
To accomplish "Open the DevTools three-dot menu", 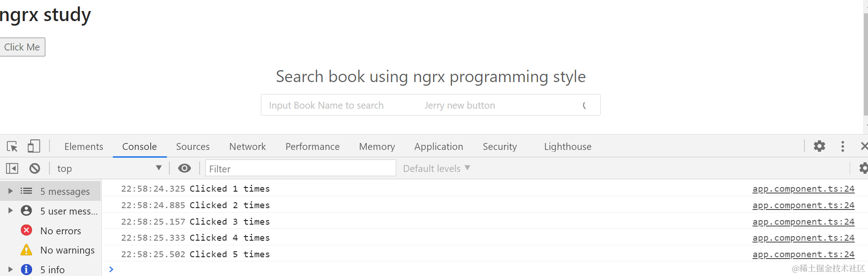I will (842, 146).
